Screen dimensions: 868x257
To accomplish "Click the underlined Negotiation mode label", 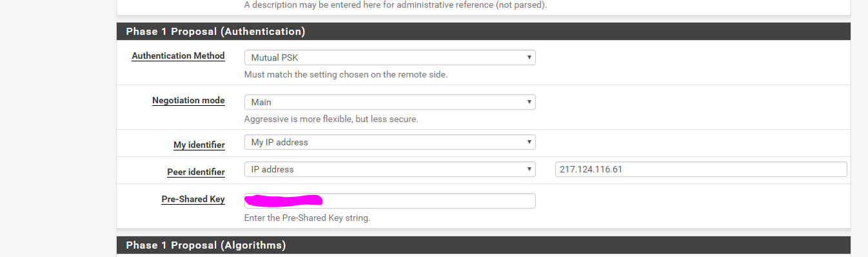I will point(188,101).
